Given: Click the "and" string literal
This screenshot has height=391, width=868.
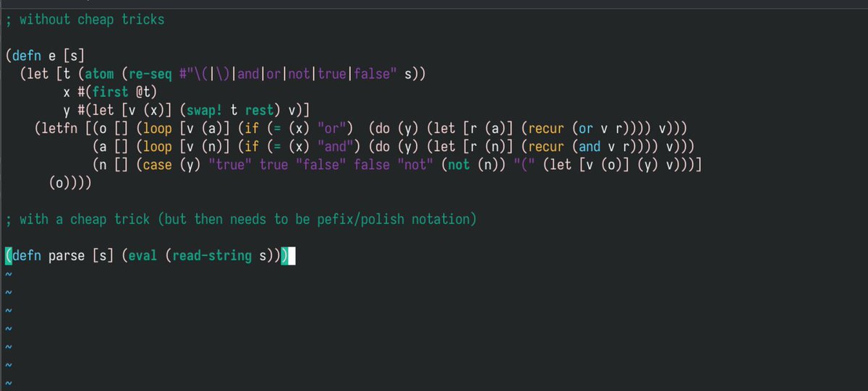Looking at the screenshot, I should click(x=336, y=147).
